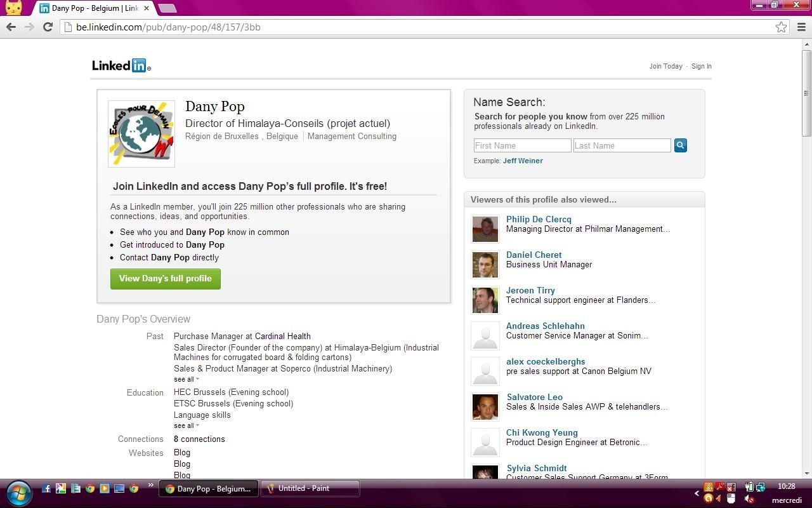This screenshot has width=812, height=508.
Task: Click the page vertical scrollbar thumb
Action: tap(806, 93)
